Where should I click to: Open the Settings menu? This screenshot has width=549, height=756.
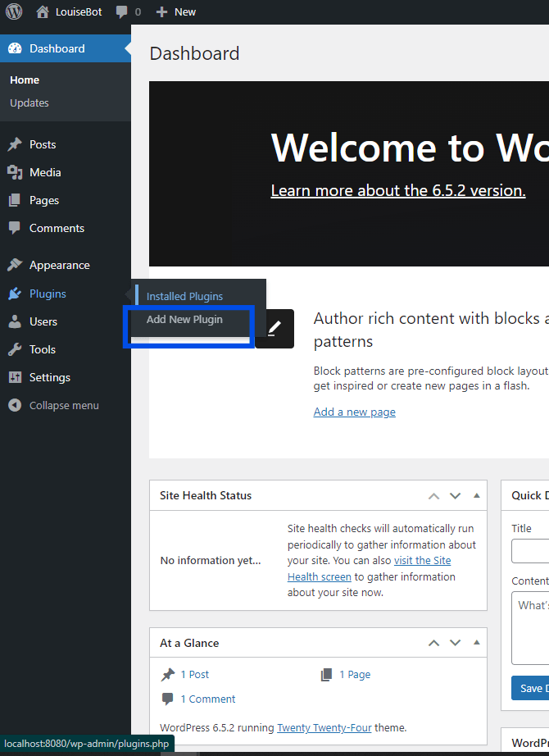tap(65, 377)
